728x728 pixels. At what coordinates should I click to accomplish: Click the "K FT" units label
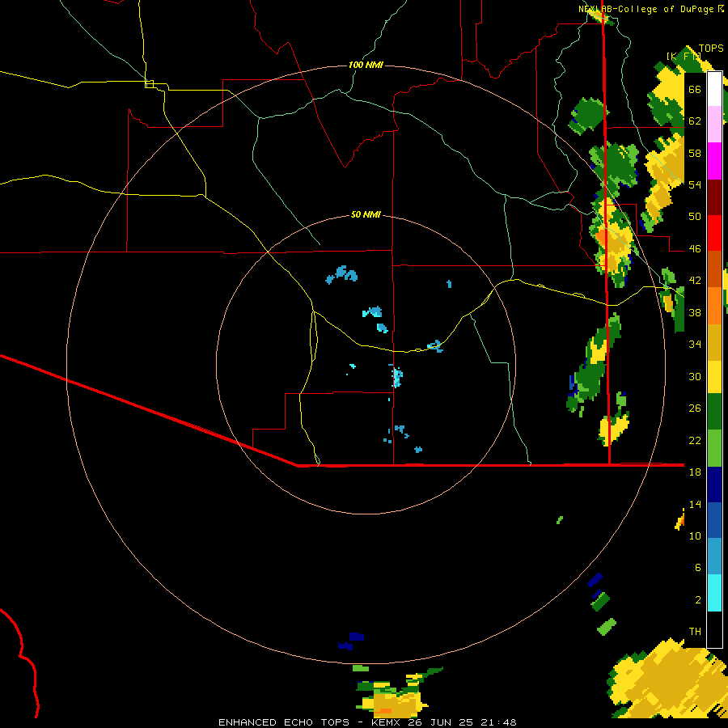coord(684,56)
